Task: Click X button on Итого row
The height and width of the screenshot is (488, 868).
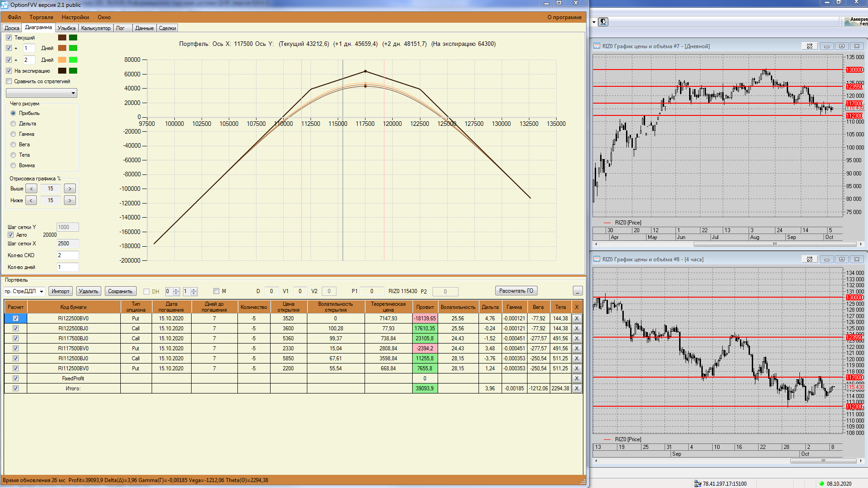Action: (577, 388)
